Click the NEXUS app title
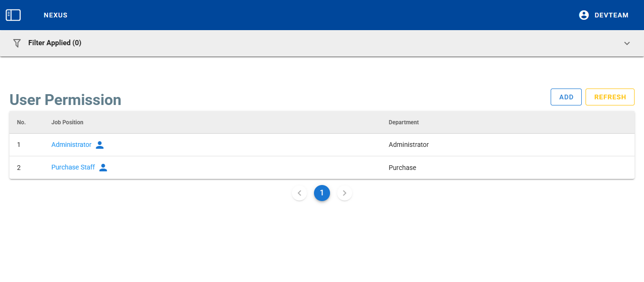 click(56, 15)
